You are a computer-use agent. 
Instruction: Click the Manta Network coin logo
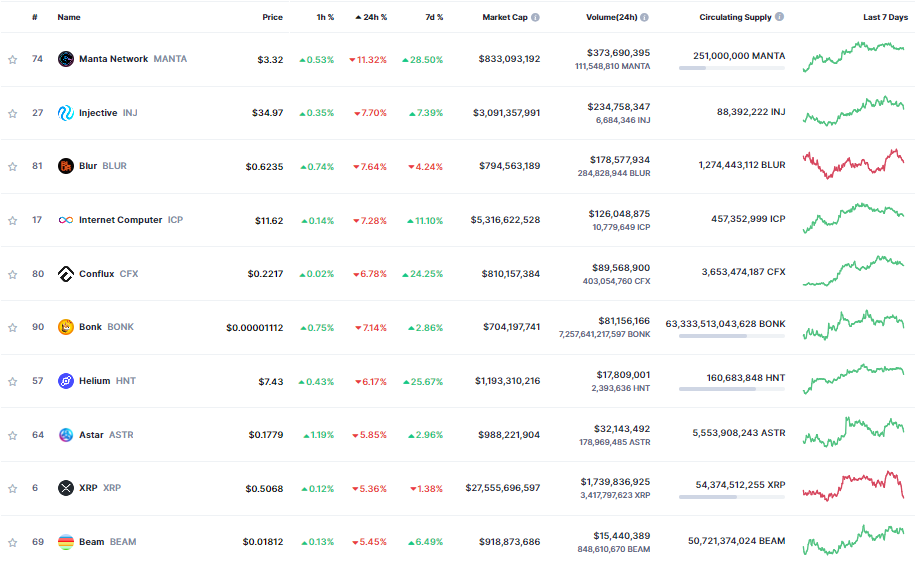coord(66,59)
